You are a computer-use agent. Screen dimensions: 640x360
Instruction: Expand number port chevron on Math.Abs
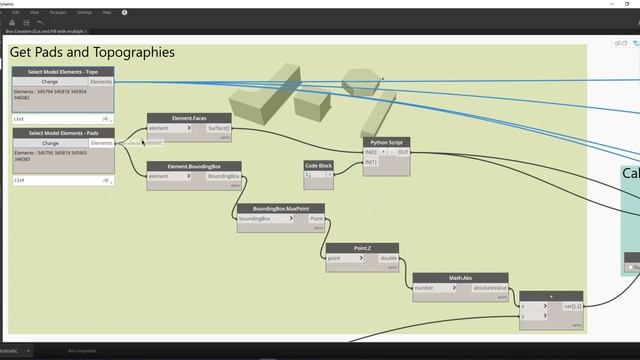[x=454, y=288]
